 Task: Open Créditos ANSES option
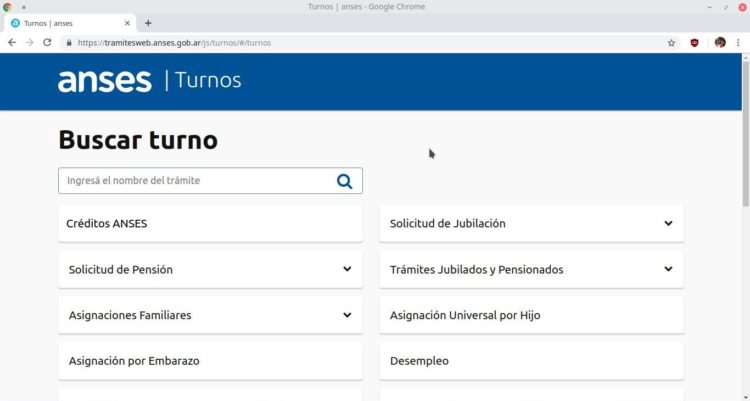coord(210,223)
